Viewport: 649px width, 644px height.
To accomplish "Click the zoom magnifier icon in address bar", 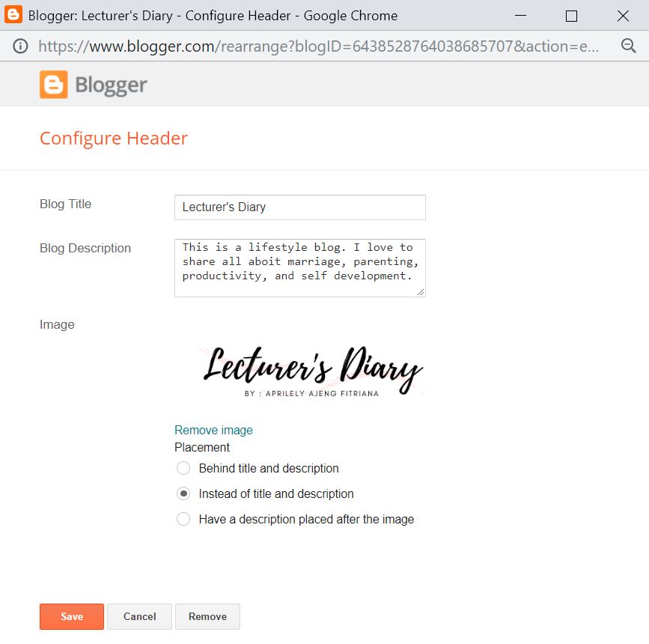I will click(x=628, y=46).
